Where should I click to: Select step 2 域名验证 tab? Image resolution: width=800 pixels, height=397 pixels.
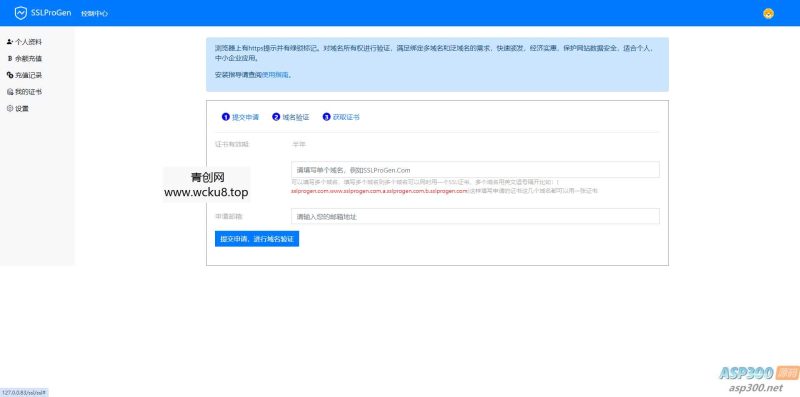291,117
